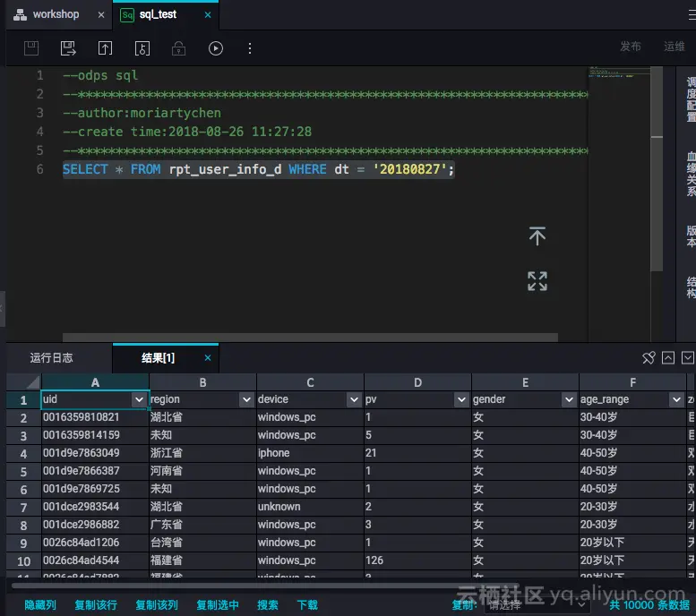Select the 结果[1] results tab
This screenshot has width=696, height=616.
(158, 358)
